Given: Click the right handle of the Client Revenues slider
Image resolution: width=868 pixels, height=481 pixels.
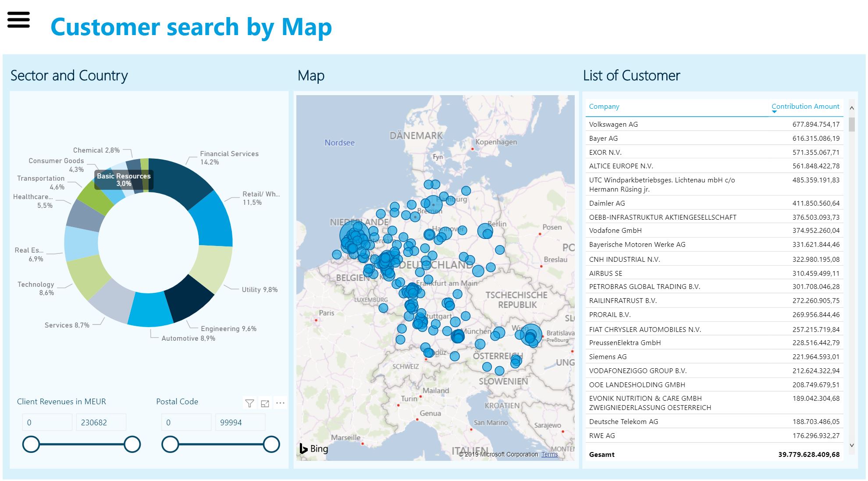Looking at the screenshot, I should point(132,444).
